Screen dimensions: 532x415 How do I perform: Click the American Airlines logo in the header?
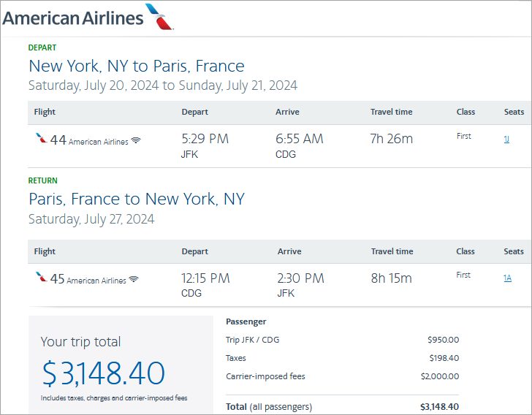pyautogui.click(x=88, y=17)
